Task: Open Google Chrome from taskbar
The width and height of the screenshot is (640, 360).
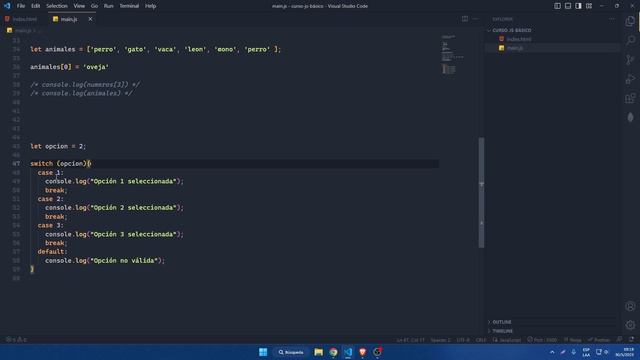Action: (333, 352)
